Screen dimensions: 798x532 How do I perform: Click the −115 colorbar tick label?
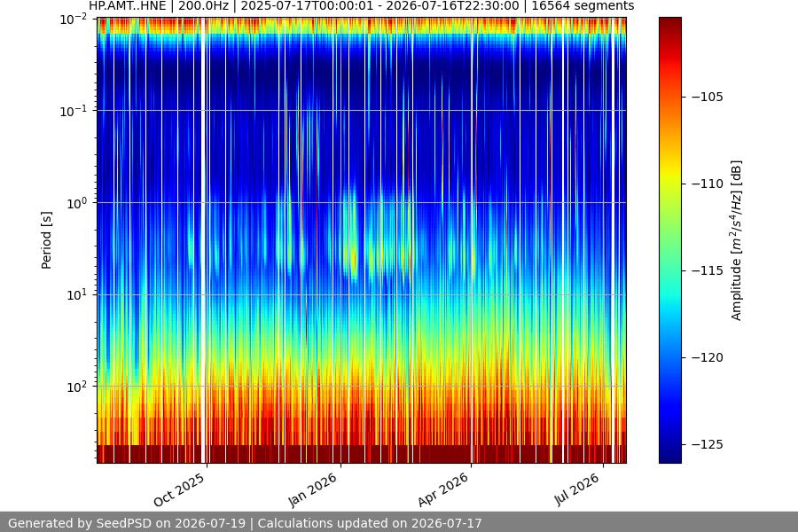[708, 270]
